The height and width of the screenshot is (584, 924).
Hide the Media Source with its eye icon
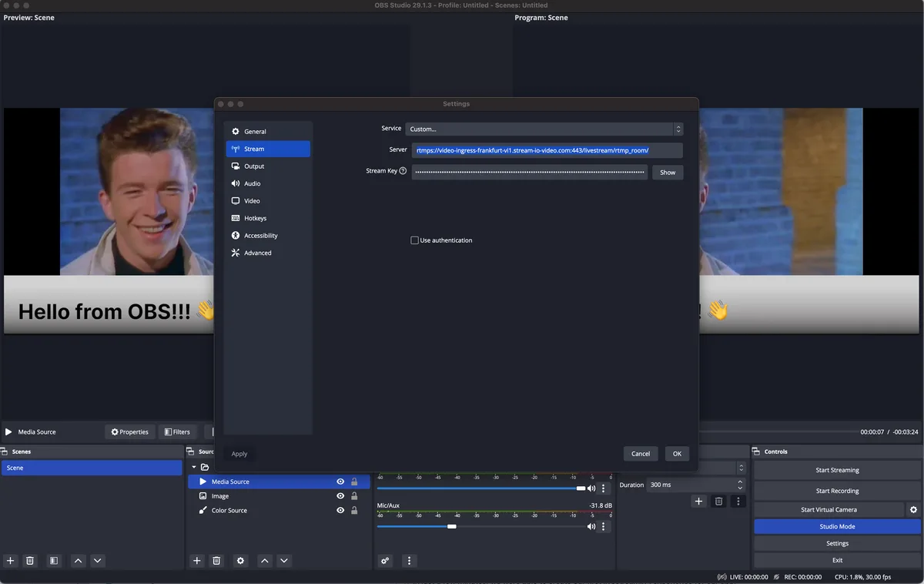click(x=340, y=482)
